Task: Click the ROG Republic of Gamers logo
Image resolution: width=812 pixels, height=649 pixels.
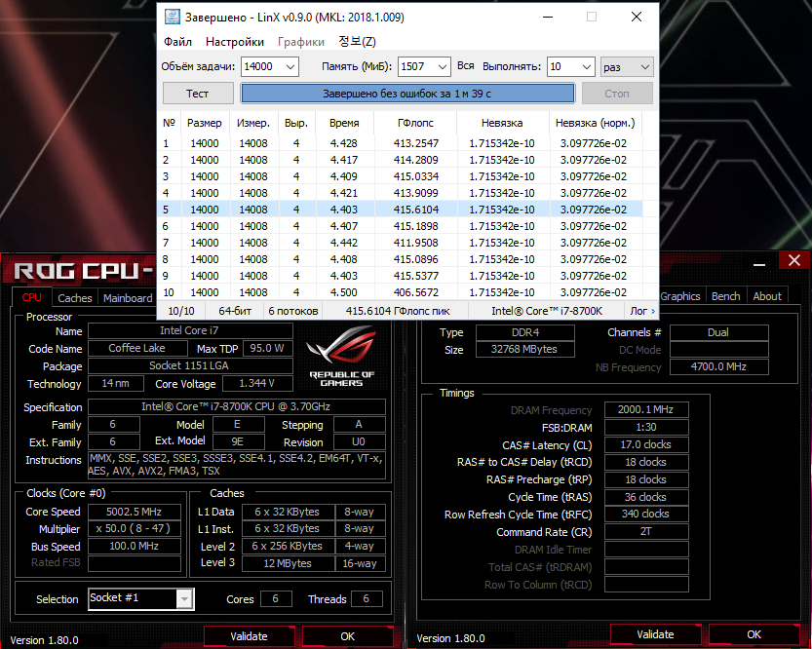Action: pyautogui.click(x=341, y=356)
